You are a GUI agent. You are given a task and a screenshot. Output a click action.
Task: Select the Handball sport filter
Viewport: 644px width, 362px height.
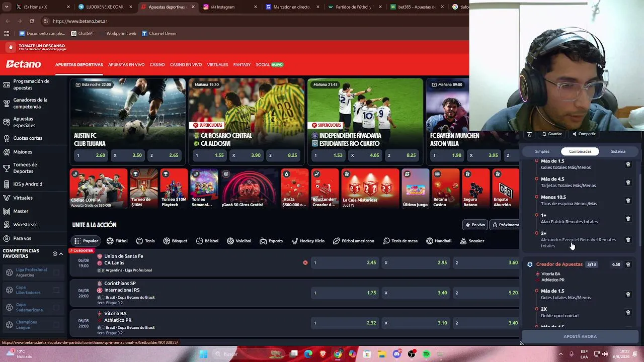tap(439, 241)
